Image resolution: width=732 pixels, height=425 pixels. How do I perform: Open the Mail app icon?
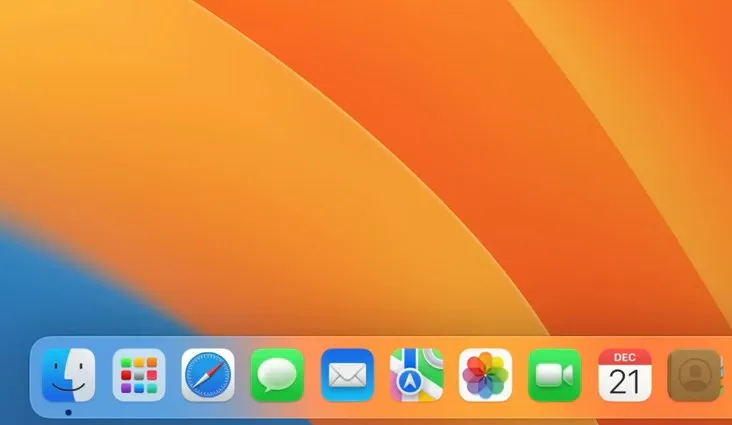pyautogui.click(x=347, y=375)
